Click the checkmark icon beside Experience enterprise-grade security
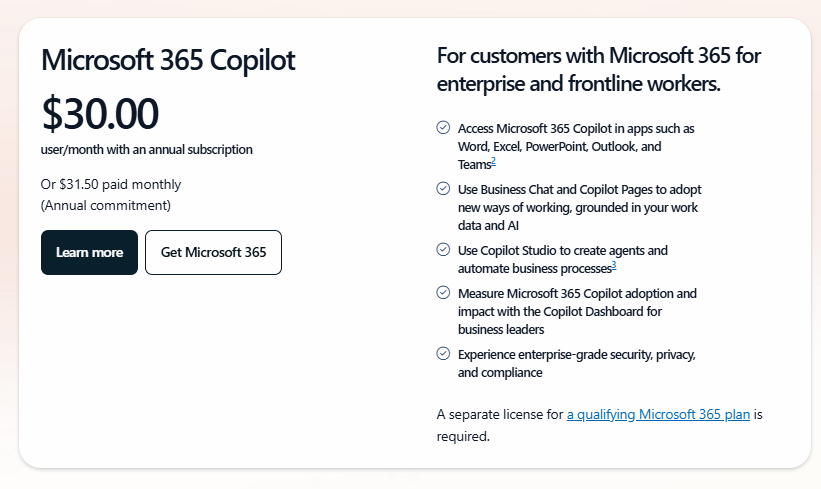 click(x=443, y=353)
